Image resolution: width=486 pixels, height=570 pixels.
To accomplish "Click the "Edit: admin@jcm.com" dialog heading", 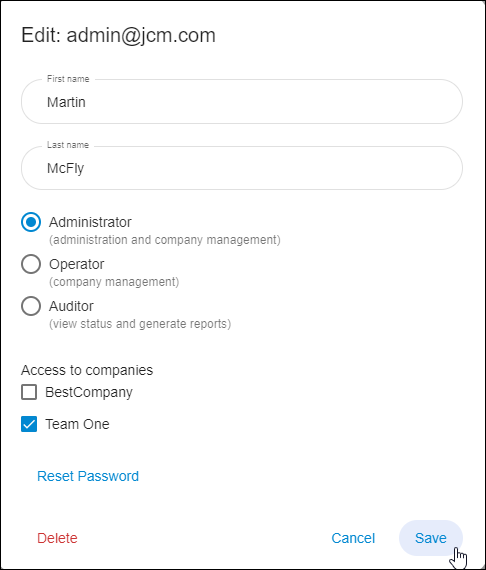I will pos(119,36).
